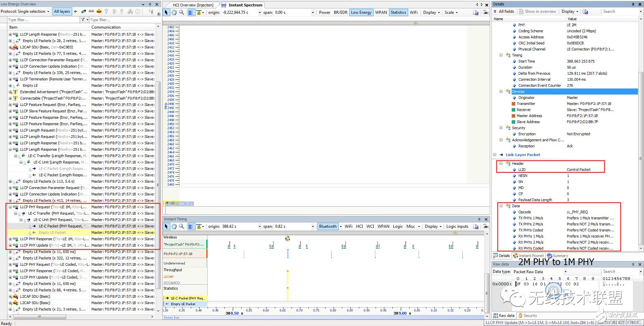This screenshot has height=326, width=644.
Task: Click Logic inputs button in Instant Timing
Action: tap(457, 226)
